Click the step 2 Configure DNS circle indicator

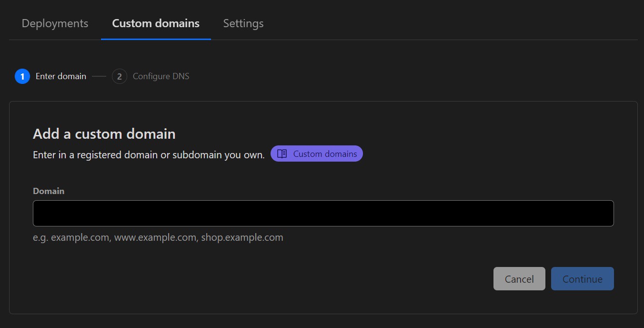coord(119,76)
